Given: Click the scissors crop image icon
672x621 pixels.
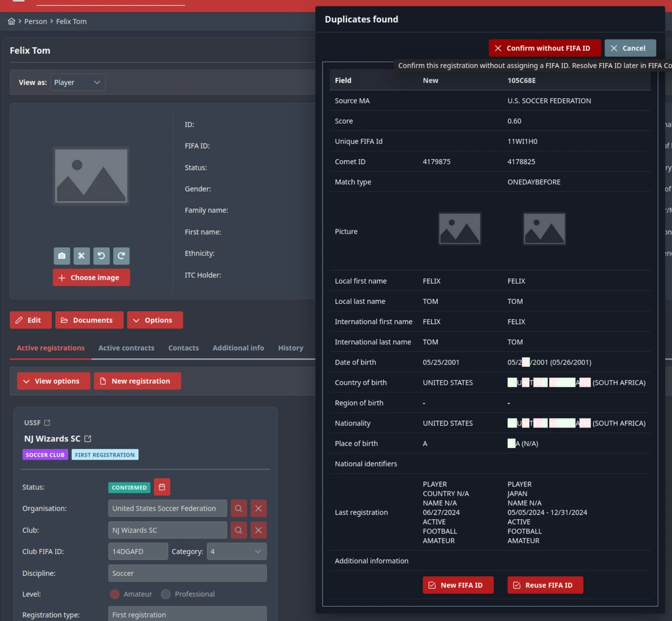Looking at the screenshot, I should 82,256.
